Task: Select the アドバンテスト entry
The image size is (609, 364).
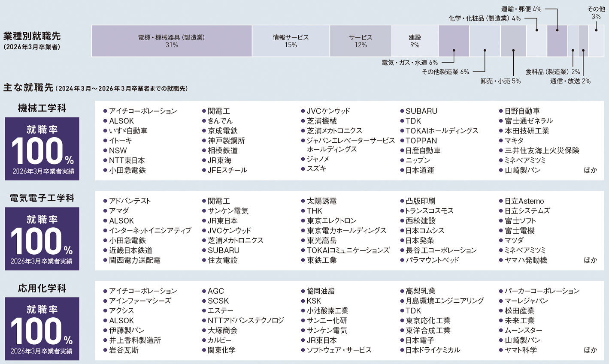Action: coord(130,201)
